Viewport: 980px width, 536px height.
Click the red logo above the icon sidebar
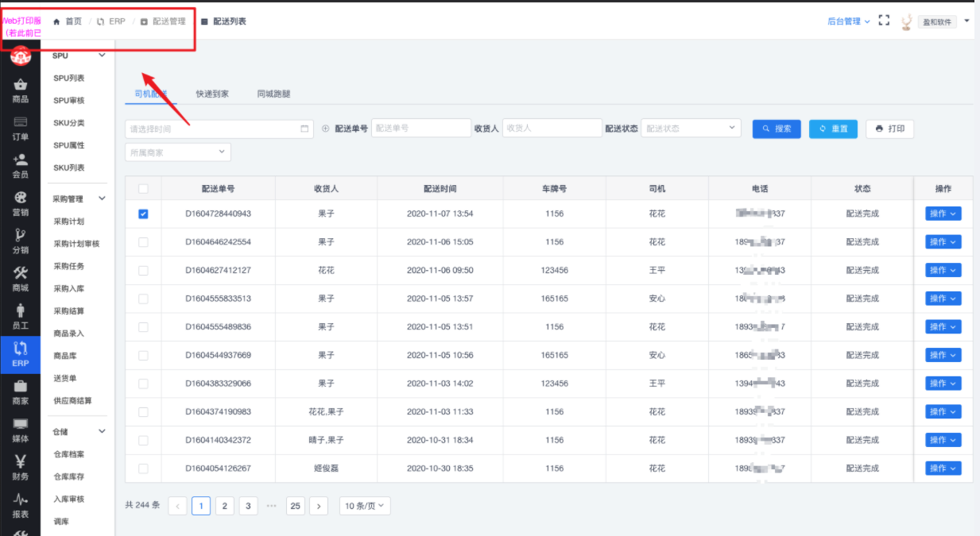(x=21, y=56)
